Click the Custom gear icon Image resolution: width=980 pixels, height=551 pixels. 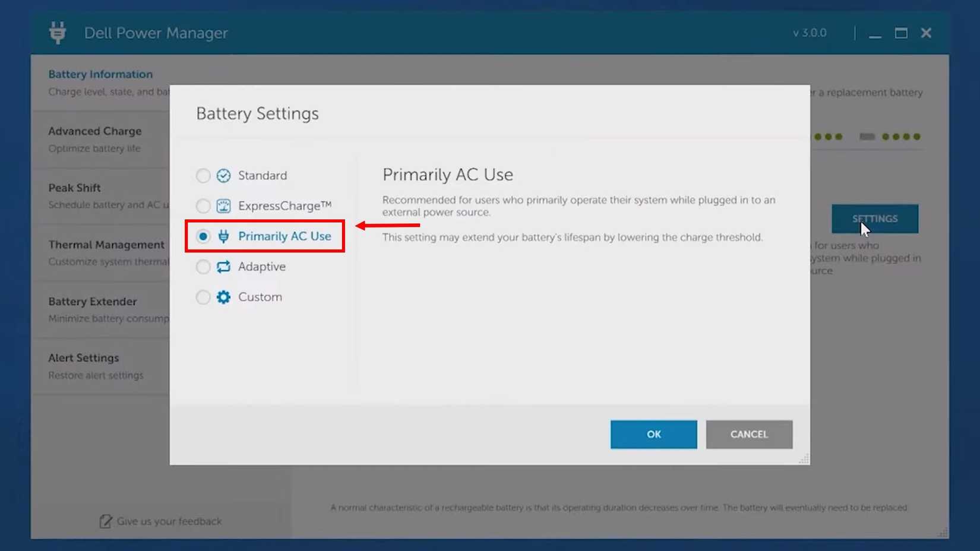tap(223, 297)
